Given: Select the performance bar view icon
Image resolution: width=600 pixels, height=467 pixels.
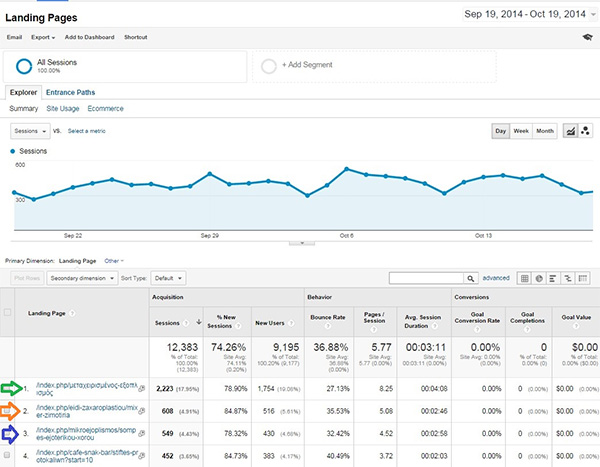Looking at the screenshot, I should click(553, 278).
